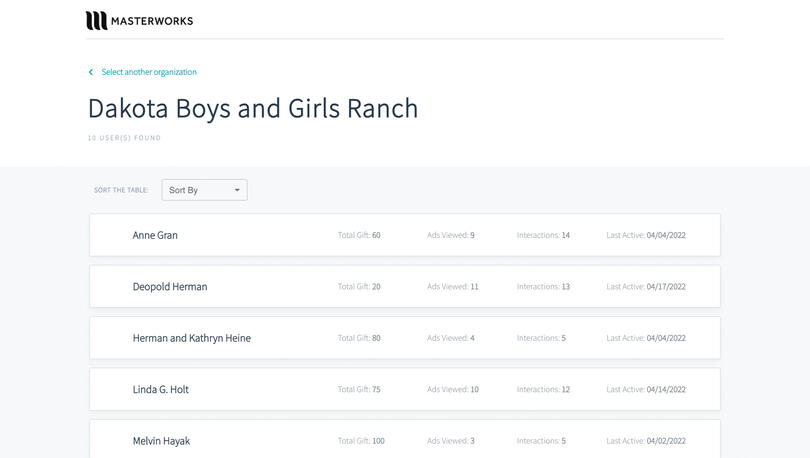Click Deopold Herman's Last Active 04/17/2022 date

(666, 287)
